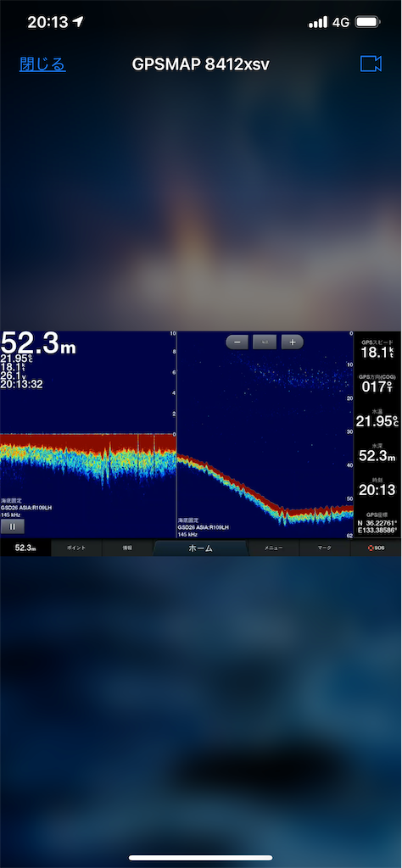Activate the SOS button
Image resolution: width=402 pixels, height=868 pixels.
pos(376,548)
